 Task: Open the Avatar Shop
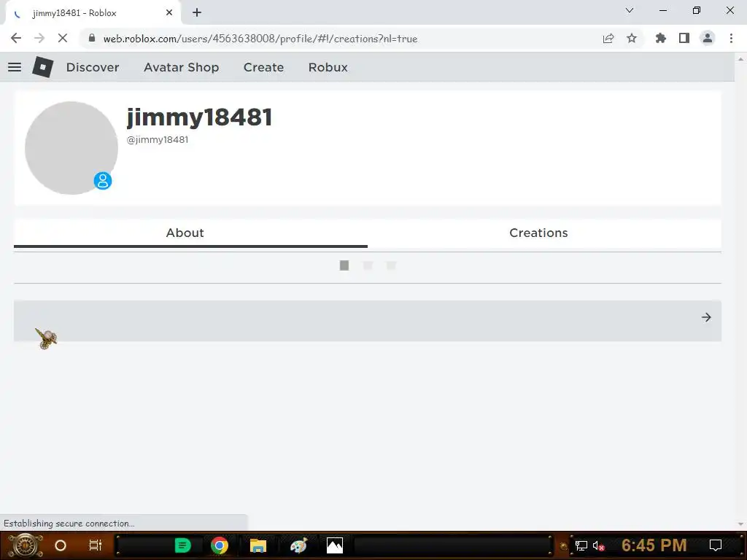click(182, 67)
